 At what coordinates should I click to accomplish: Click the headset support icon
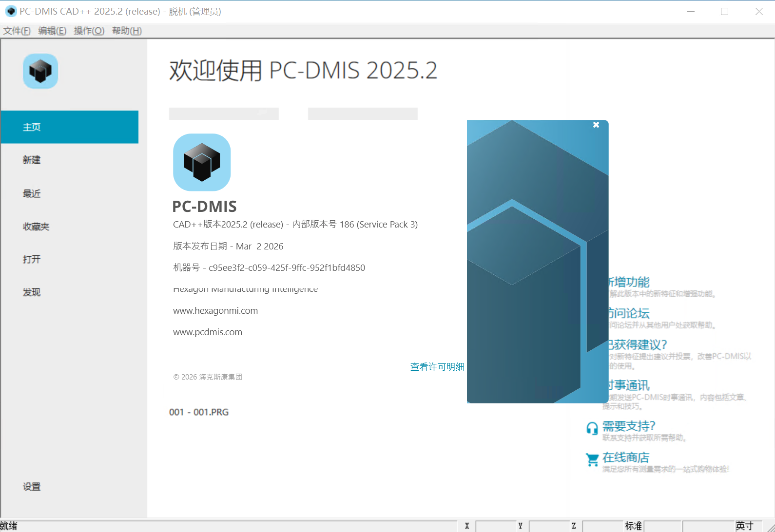592,428
